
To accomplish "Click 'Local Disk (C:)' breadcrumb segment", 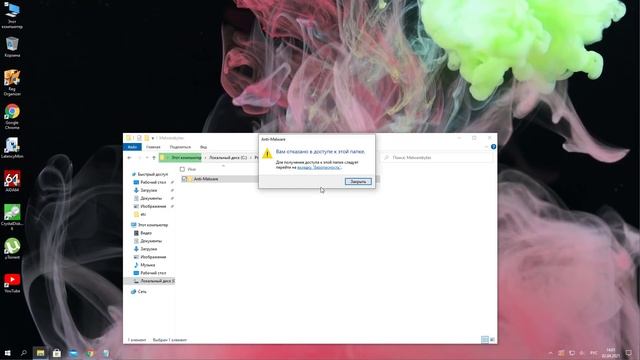I will (x=228, y=158).
